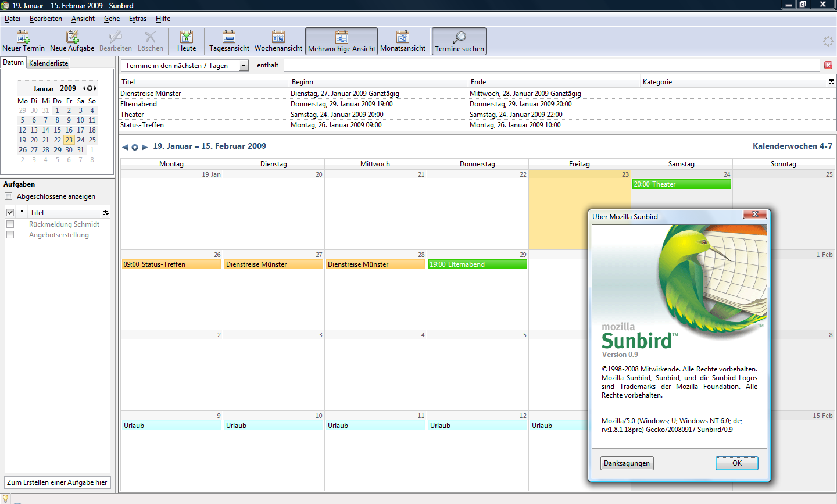Switch to Tagesansicht day view
Image resolution: width=837 pixels, height=504 pixels.
(x=229, y=38)
